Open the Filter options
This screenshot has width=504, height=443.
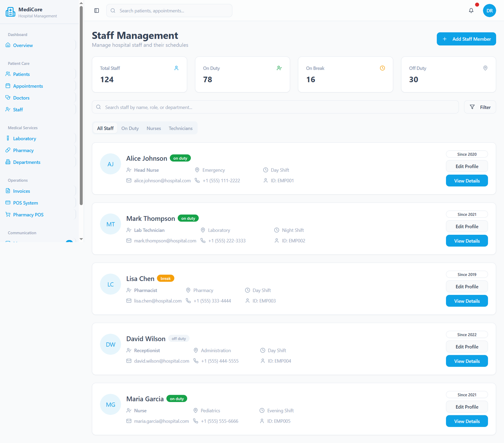pos(480,107)
